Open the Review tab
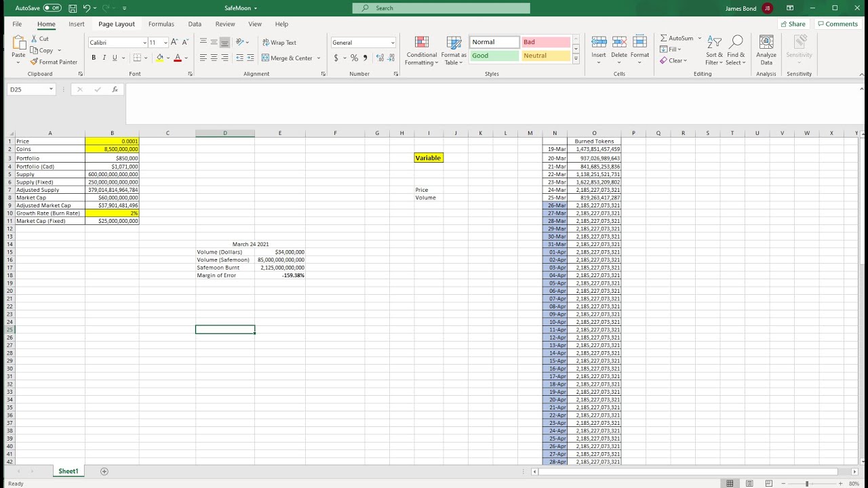Screen dimensions: 868x488 [225, 24]
